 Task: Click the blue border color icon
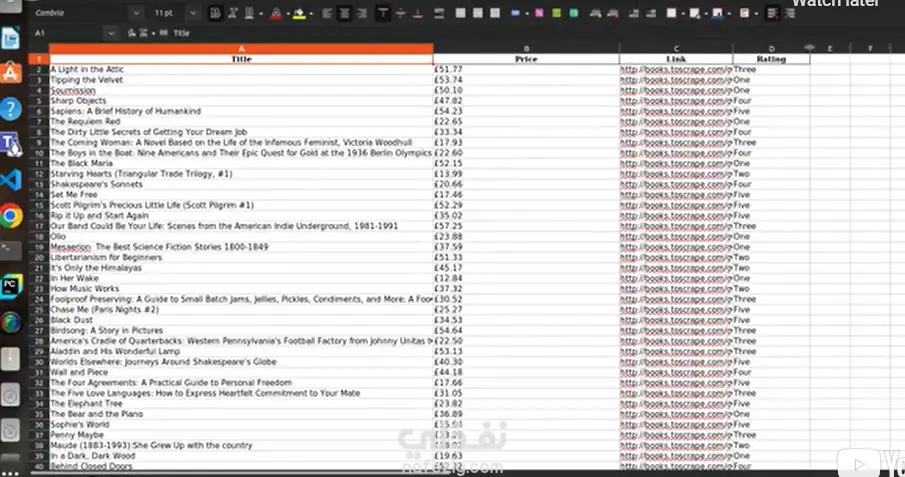point(717,13)
